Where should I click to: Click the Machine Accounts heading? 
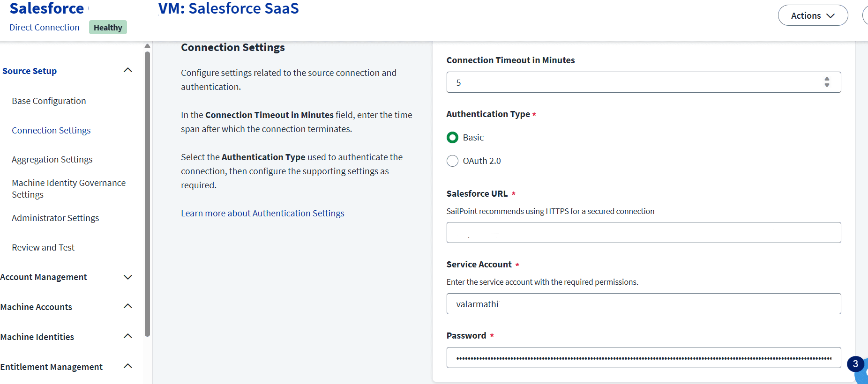pyautogui.click(x=36, y=307)
